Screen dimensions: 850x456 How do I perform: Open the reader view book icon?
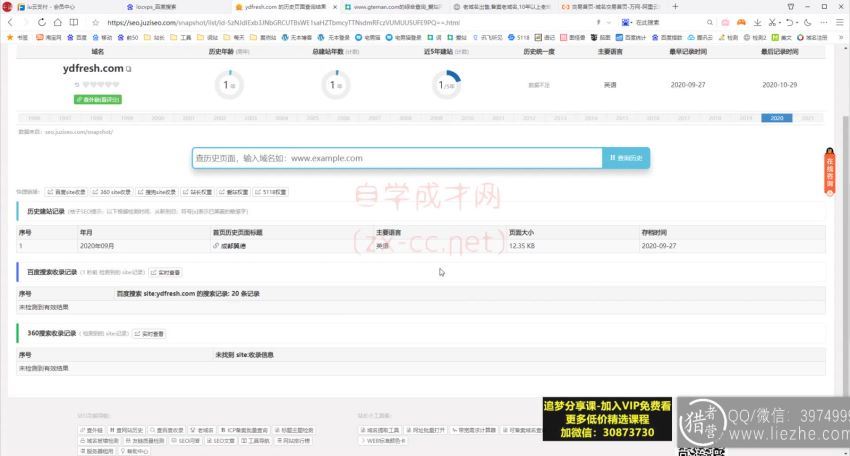pyautogui.click(x=74, y=22)
